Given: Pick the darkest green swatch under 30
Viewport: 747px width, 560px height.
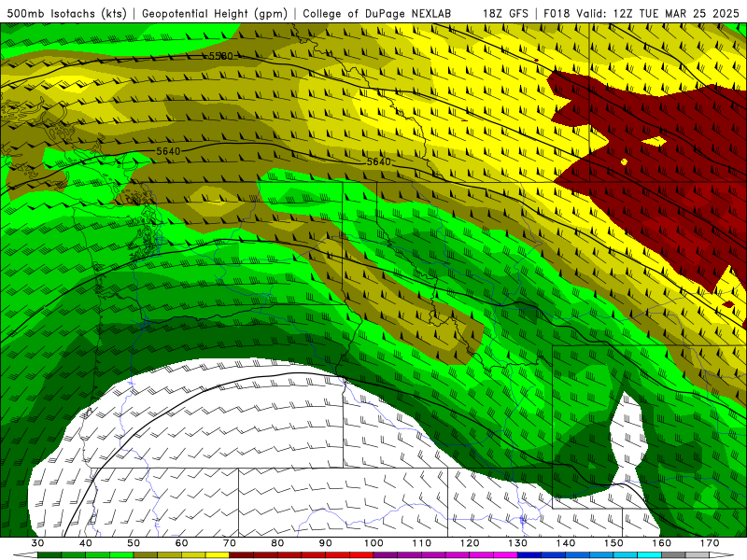Looking at the screenshot, I should pyautogui.click(x=49, y=555).
